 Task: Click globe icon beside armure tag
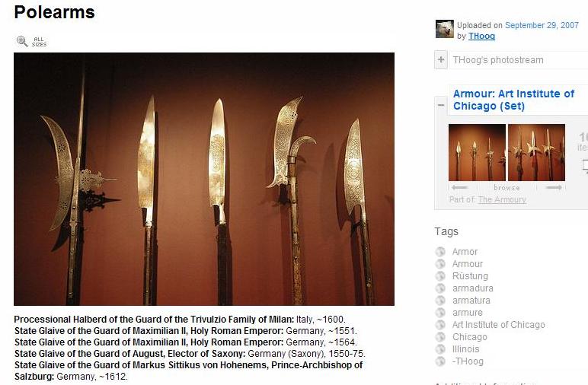(440, 313)
